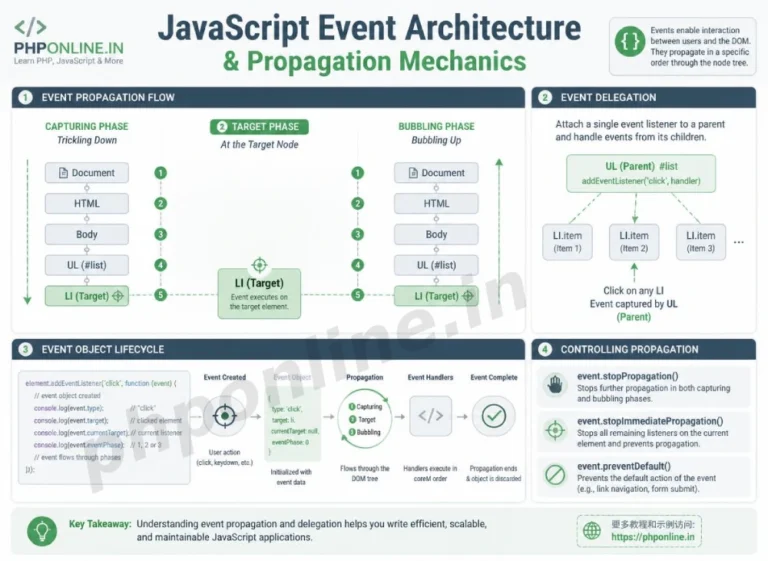Click the 'Key Takeaway:' label
Image resolution: width=768 pixels, height=561 pixels.
[x=100, y=524]
